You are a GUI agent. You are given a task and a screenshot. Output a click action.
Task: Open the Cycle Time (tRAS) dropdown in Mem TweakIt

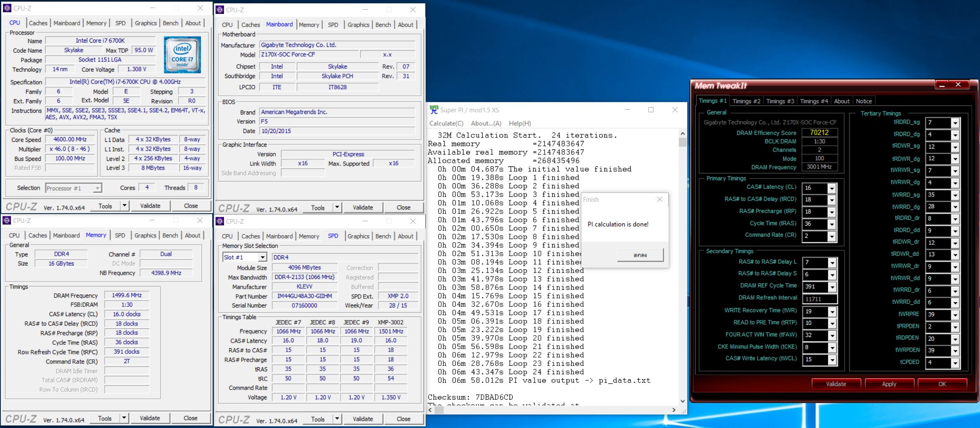(x=832, y=224)
